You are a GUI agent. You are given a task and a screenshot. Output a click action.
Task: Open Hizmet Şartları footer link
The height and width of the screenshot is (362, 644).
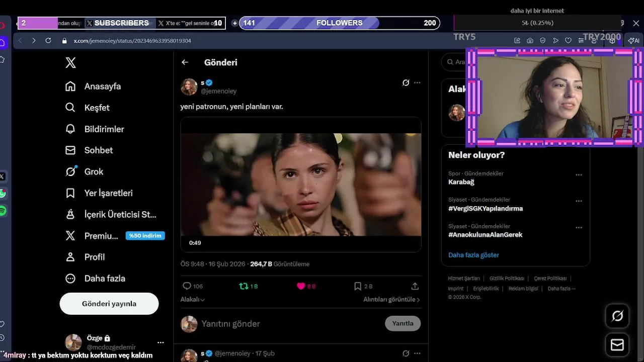pos(464,279)
